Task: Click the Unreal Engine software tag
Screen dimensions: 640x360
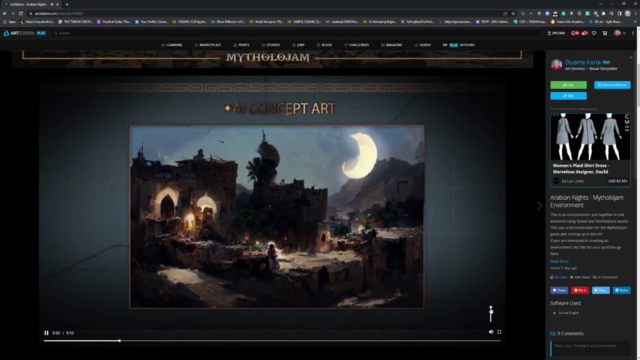Action: point(566,313)
